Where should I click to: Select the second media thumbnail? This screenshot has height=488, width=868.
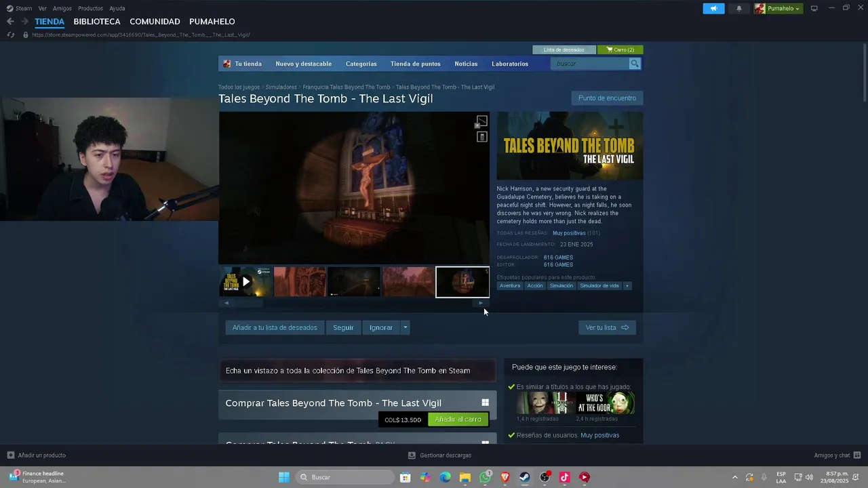pyautogui.click(x=300, y=282)
